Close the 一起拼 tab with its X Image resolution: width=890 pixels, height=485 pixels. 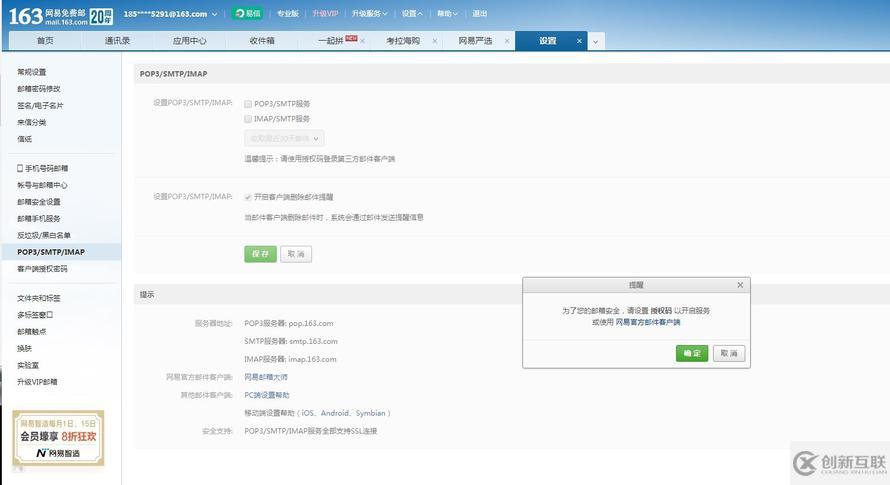point(362,41)
